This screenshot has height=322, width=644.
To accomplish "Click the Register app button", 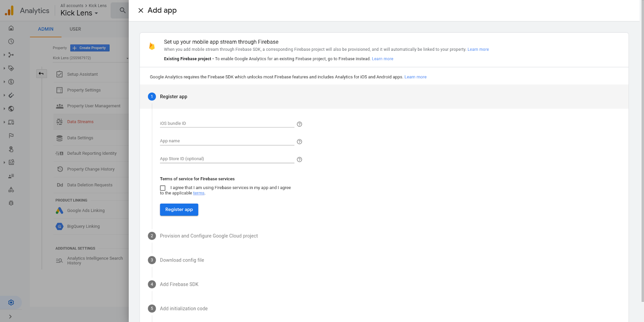I will pyautogui.click(x=179, y=210).
